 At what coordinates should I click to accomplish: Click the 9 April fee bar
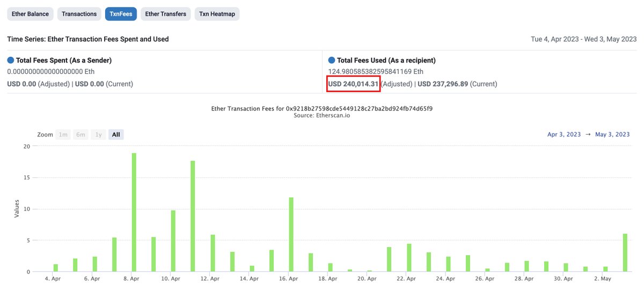pos(153,254)
